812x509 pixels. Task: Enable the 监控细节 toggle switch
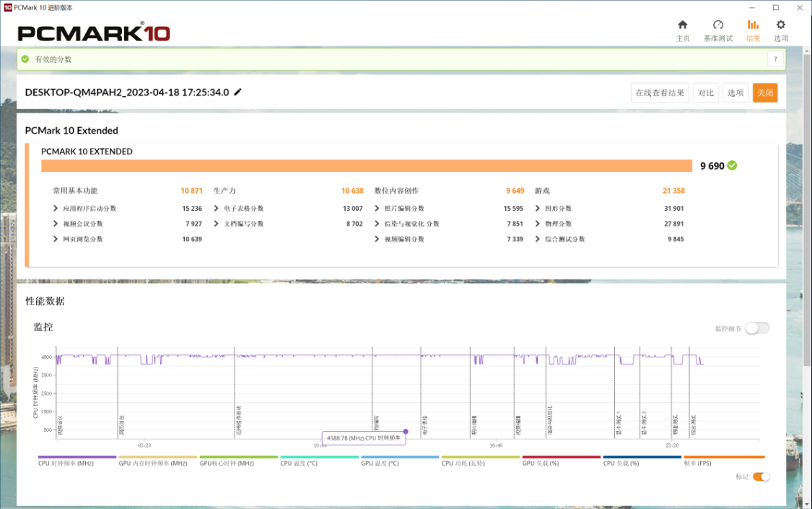pyautogui.click(x=757, y=329)
